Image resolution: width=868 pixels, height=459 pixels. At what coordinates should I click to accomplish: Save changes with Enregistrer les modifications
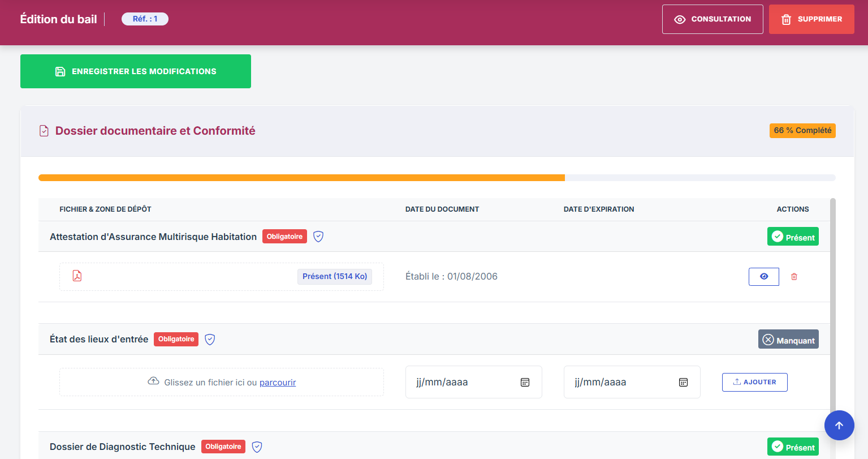coord(136,71)
